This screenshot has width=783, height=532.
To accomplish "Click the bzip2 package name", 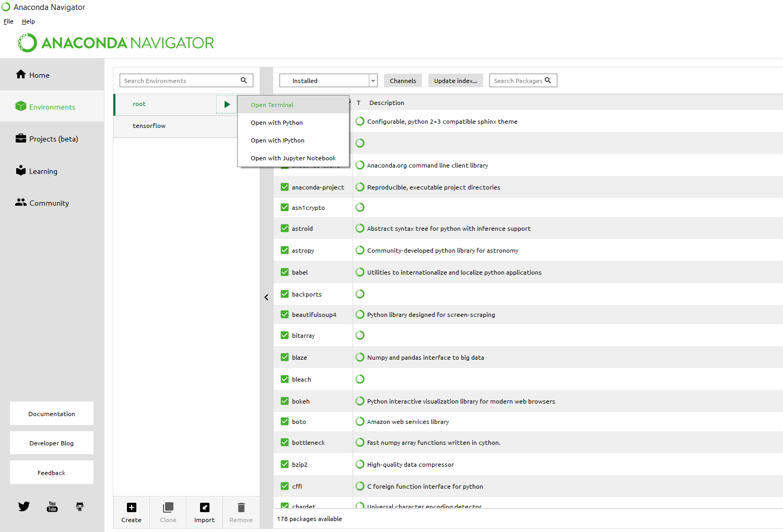I will [x=300, y=465].
